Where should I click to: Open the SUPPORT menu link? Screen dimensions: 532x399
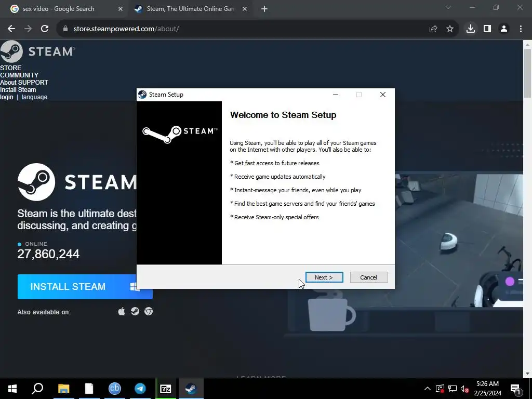(33, 83)
